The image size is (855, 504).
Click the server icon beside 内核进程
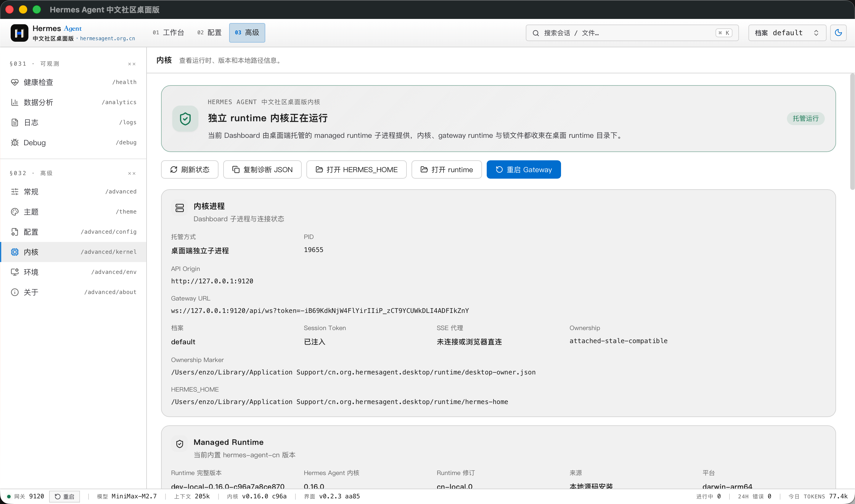click(x=179, y=208)
